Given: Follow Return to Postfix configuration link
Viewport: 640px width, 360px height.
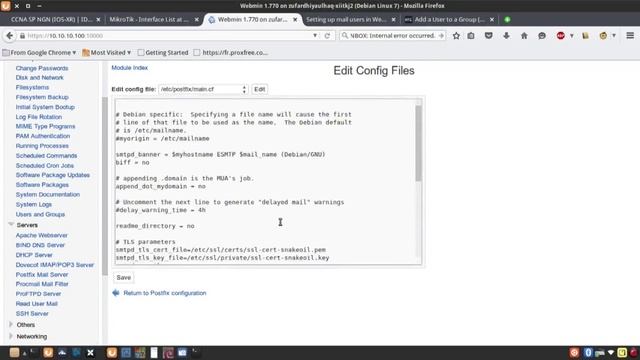Looking at the screenshot, I should tap(165, 293).
